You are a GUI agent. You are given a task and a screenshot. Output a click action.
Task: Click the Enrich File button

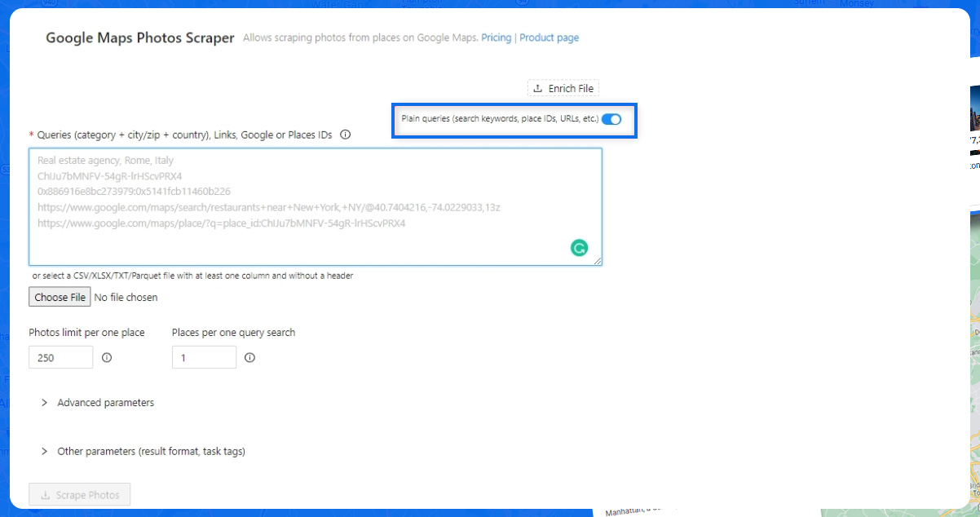tap(563, 87)
